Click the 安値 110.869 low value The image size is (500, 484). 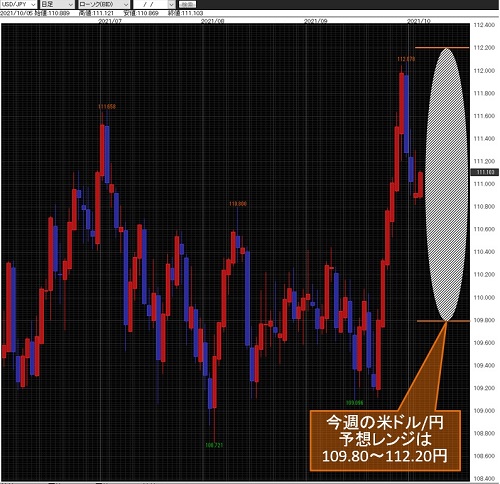(x=141, y=13)
